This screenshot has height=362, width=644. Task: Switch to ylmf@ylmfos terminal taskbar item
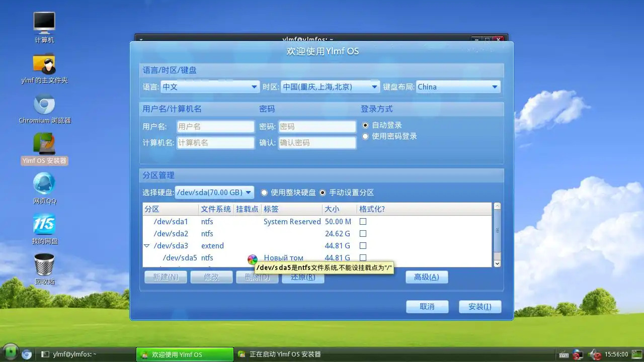[87, 354]
